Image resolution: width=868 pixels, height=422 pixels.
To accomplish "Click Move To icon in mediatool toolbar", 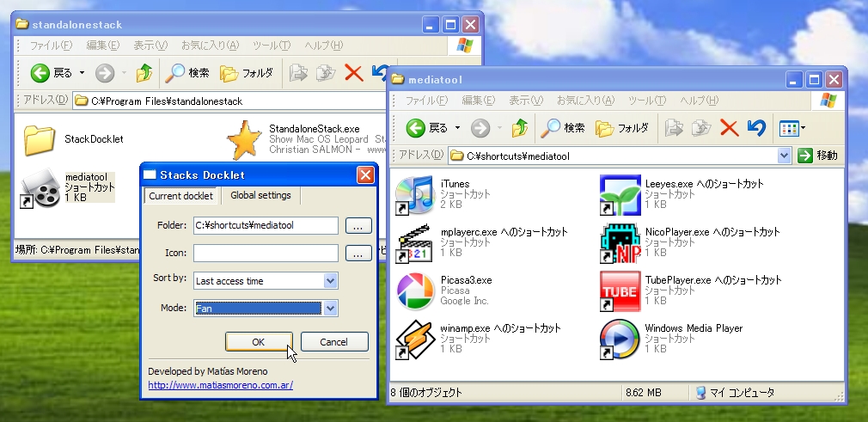I will pyautogui.click(x=674, y=128).
